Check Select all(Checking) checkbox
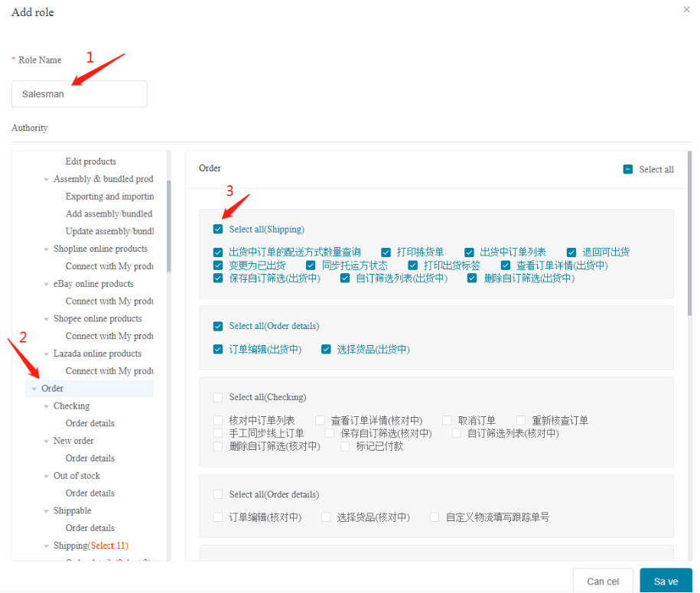The width and height of the screenshot is (700, 593). pyautogui.click(x=218, y=397)
